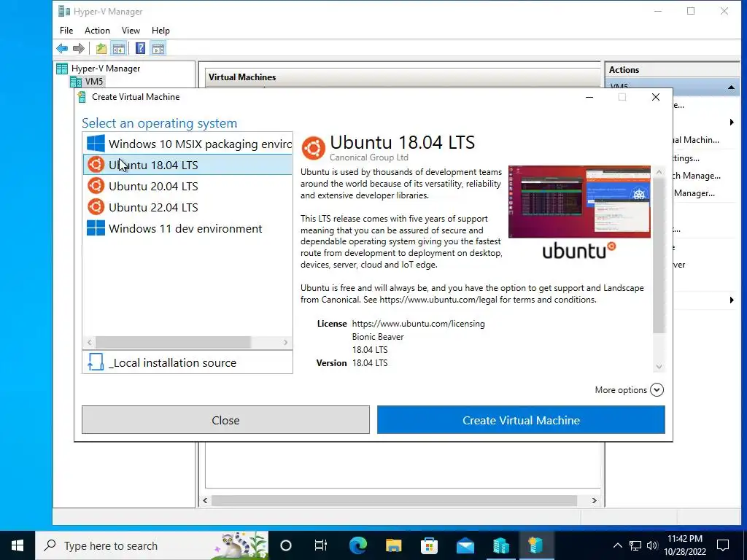Viewport: 747px width, 560px height.
Task: Select Windows 11 dev environment
Action: coord(187,228)
